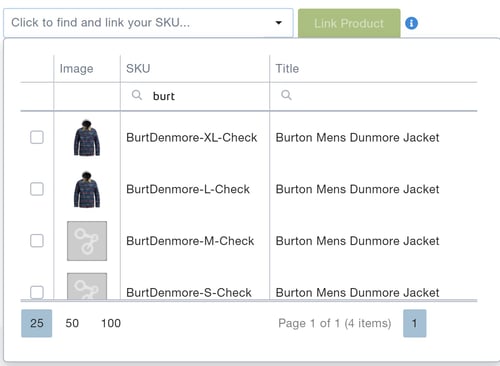Tick the BurtDenmore-S-Check row checkbox
Screen dimensions: 500x366
pyautogui.click(x=37, y=292)
